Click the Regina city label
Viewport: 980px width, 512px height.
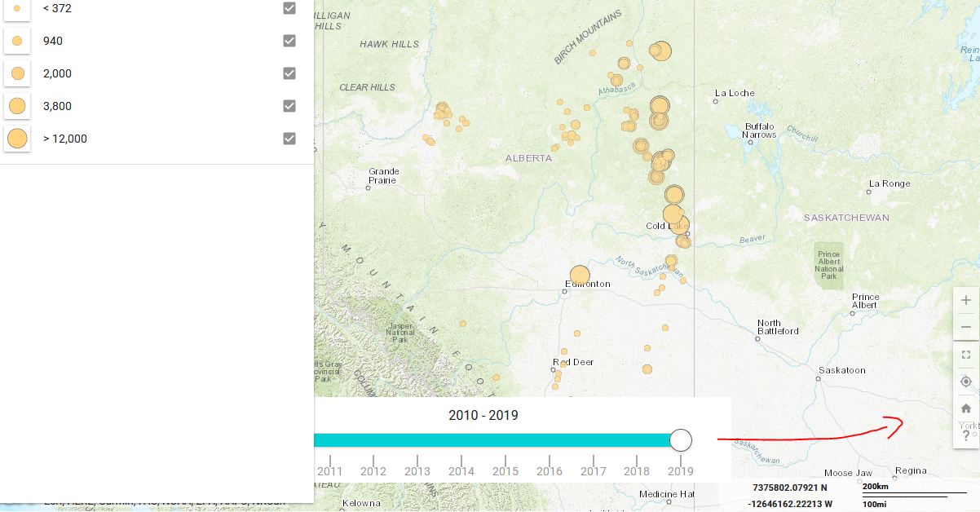click(911, 470)
